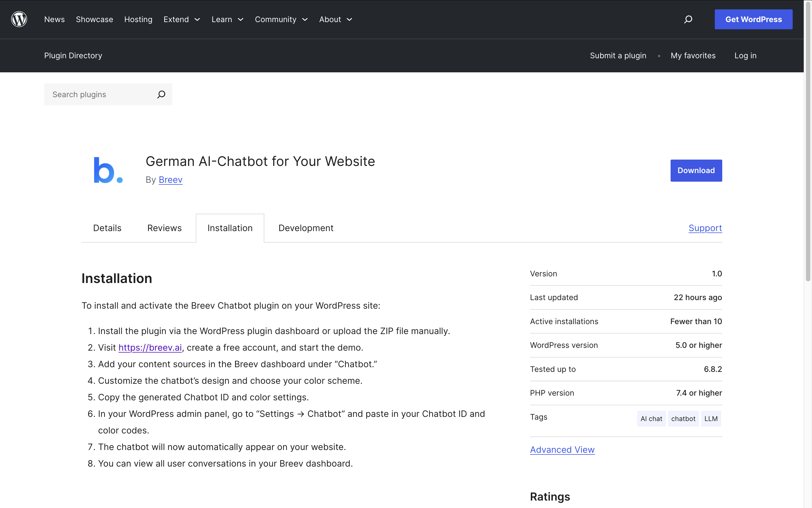Click the '5.0 or higher' value
This screenshot has width=812, height=508.
coord(699,345)
